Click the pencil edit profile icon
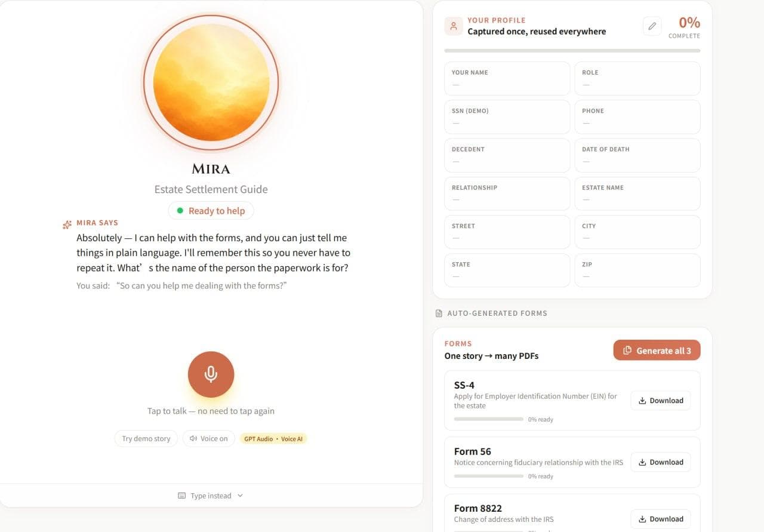 [652, 26]
